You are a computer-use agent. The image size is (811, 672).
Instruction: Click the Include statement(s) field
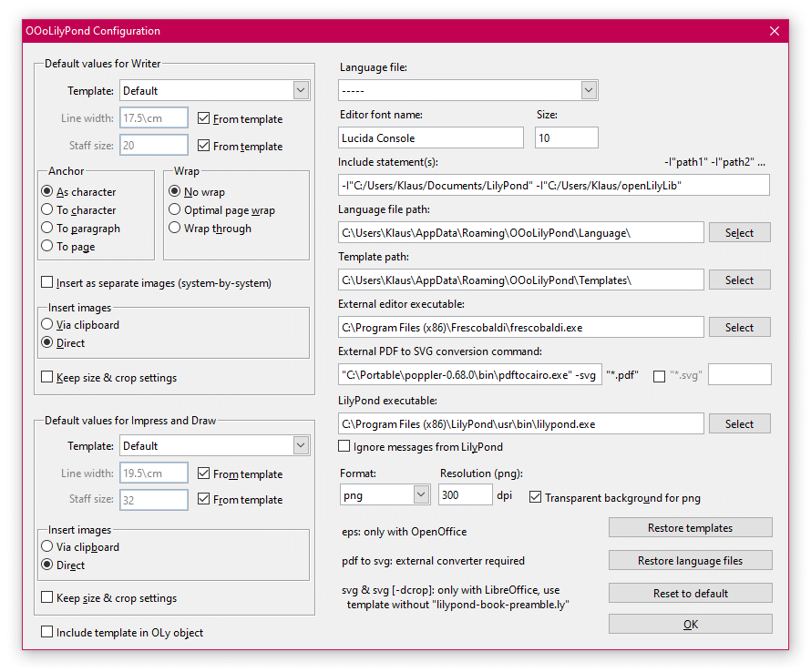[554, 186]
